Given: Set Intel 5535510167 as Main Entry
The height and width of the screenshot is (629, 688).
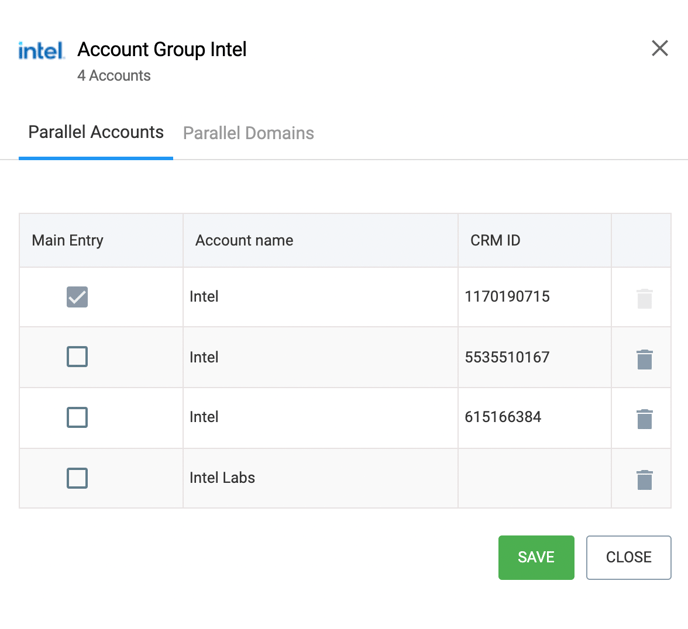Looking at the screenshot, I should [77, 357].
